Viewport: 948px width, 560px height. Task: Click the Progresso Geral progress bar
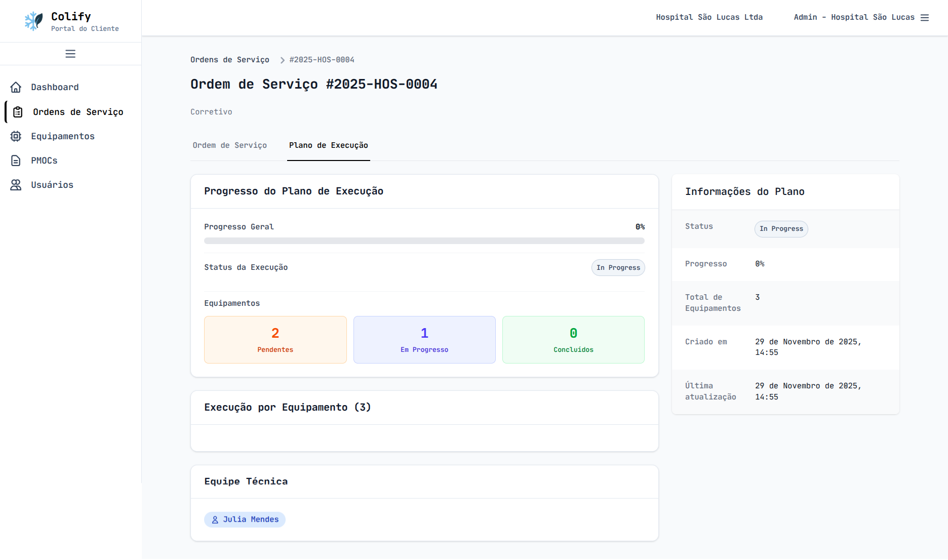point(424,241)
